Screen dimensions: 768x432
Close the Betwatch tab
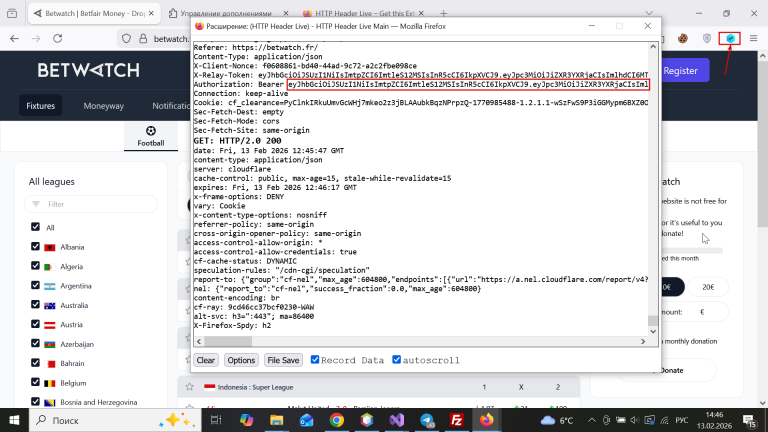(151, 13)
